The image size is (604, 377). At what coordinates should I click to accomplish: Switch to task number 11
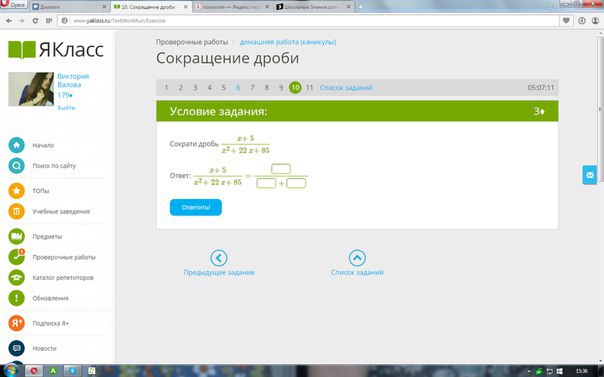[309, 88]
